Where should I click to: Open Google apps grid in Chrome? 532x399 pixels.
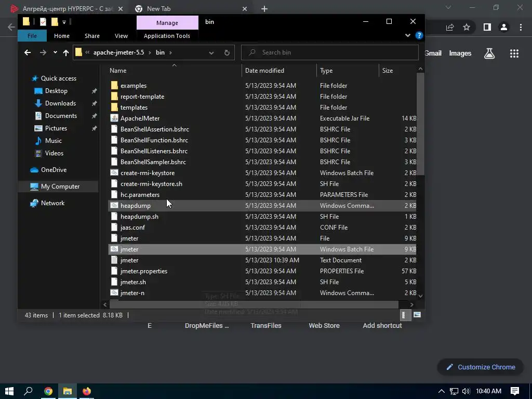coord(514,54)
